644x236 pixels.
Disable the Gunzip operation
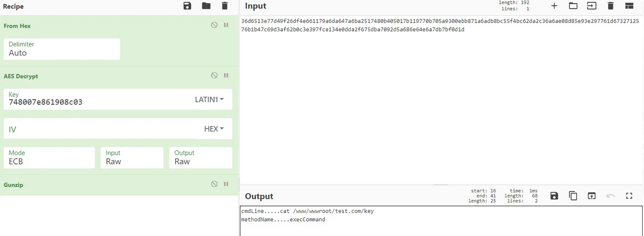[214, 184]
